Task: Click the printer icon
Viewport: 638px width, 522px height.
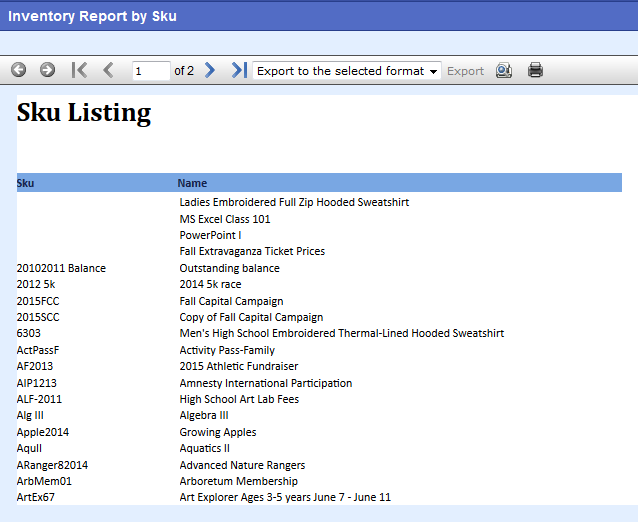Action: point(535,70)
